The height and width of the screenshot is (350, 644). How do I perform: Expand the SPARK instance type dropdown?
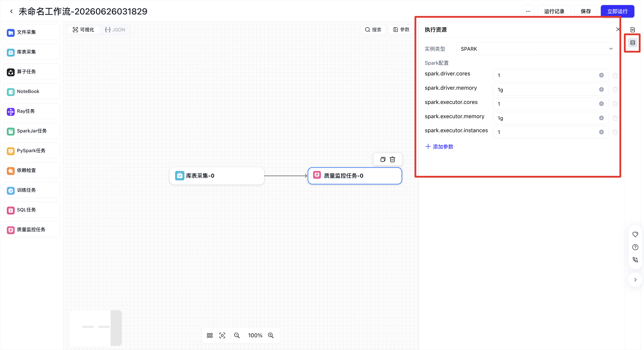tap(537, 49)
